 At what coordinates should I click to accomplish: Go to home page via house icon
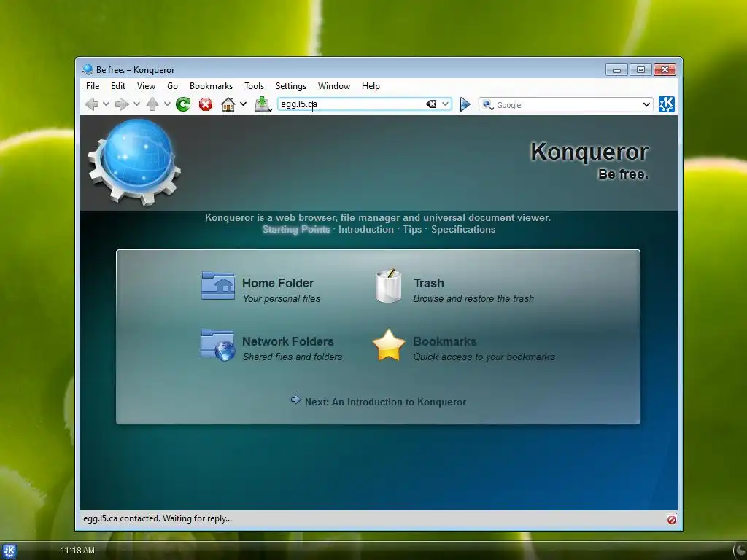tap(228, 104)
